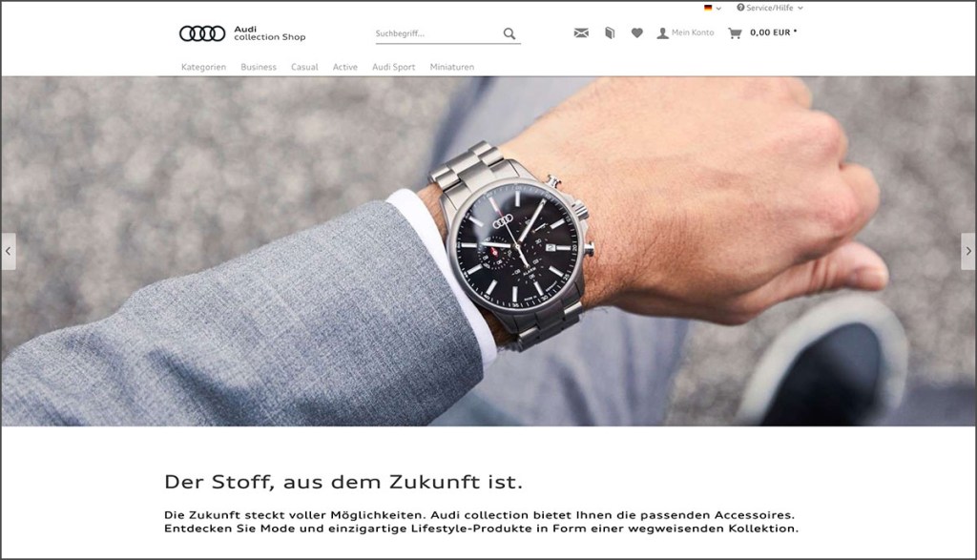
Task: Open the Business menu item
Action: pos(259,67)
